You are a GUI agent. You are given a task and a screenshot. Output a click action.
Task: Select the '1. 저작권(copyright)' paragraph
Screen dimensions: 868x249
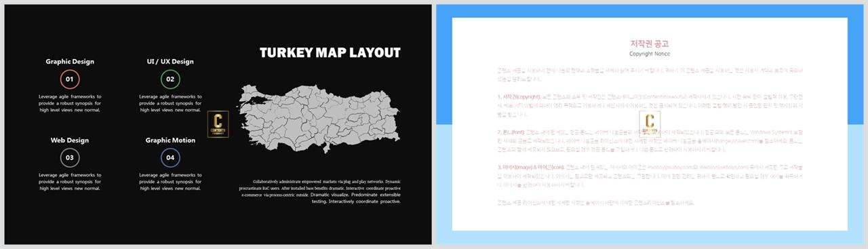(x=650, y=107)
